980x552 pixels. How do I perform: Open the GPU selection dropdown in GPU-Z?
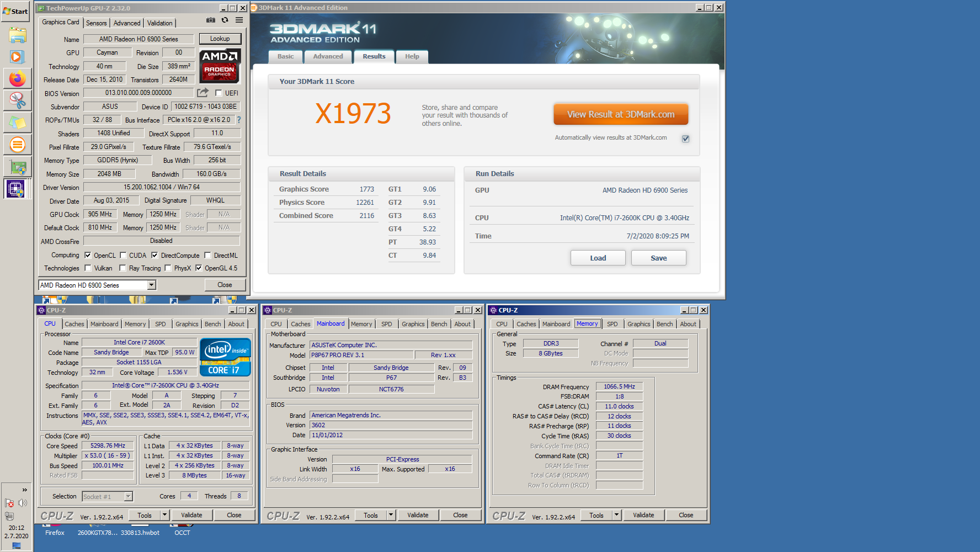click(151, 285)
